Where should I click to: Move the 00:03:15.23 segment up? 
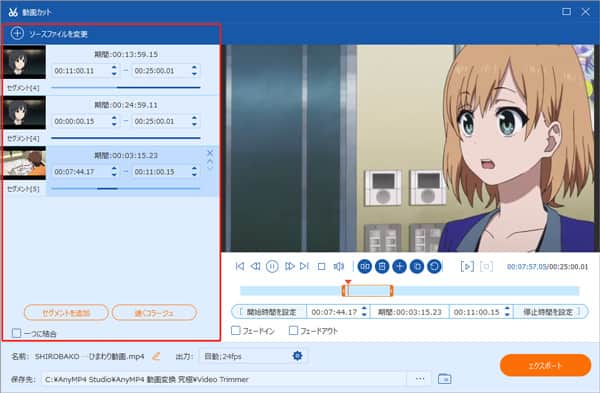210,161
